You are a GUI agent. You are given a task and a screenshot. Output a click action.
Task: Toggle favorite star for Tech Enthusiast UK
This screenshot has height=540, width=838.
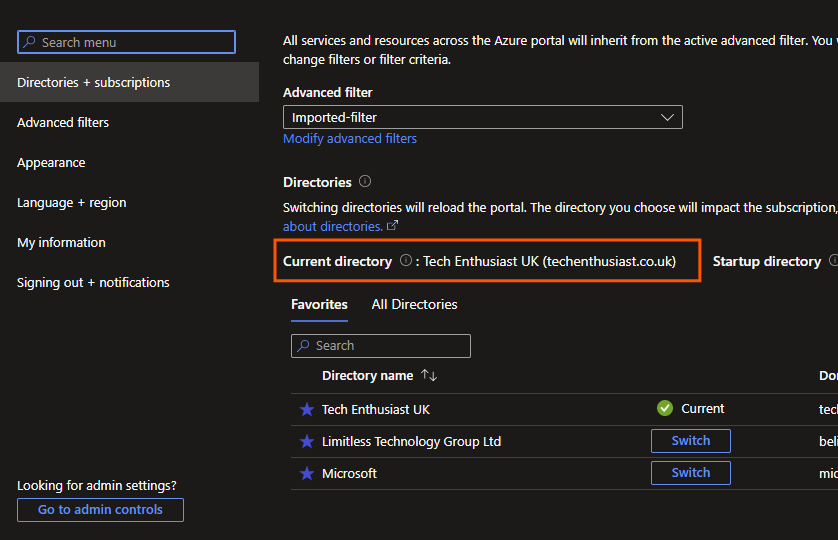[x=307, y=410]
